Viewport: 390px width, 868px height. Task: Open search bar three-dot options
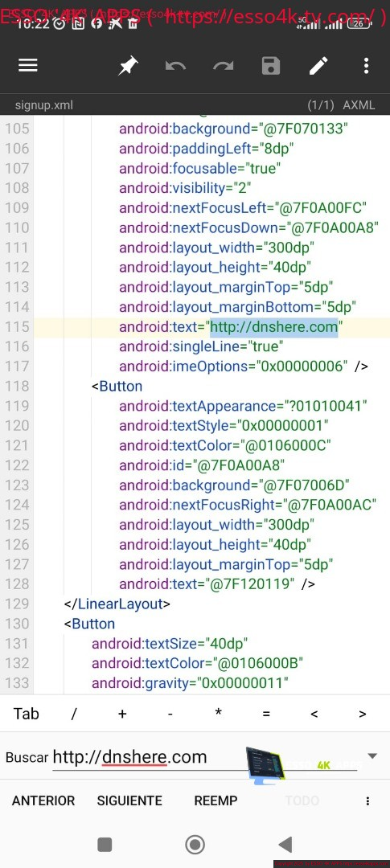click(x=367, y=801)
